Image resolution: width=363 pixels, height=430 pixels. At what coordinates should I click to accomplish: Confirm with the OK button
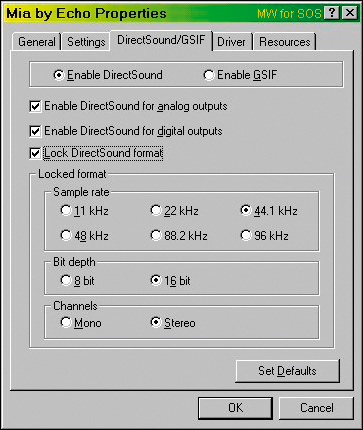(x=235, y=408)
